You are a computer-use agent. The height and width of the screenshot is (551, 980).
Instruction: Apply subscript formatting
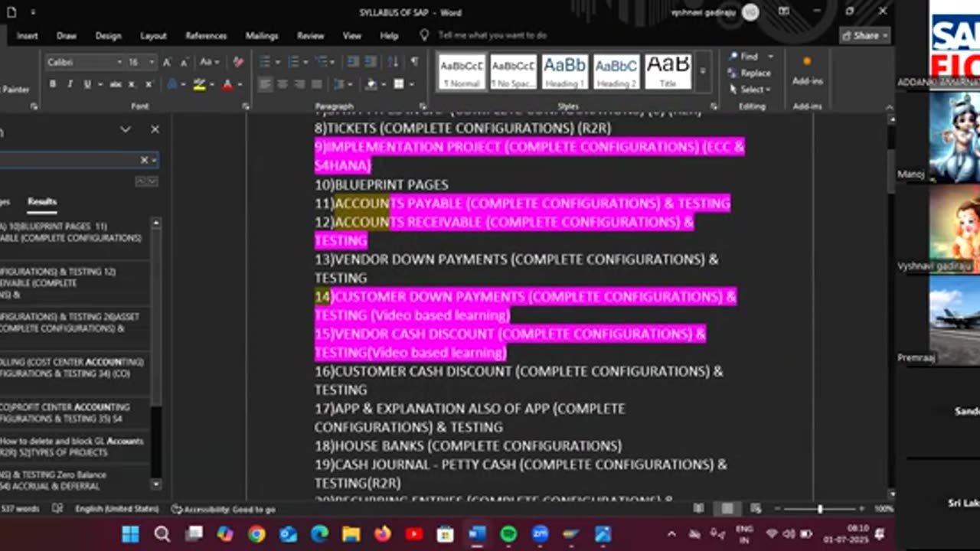pos(133,84)
